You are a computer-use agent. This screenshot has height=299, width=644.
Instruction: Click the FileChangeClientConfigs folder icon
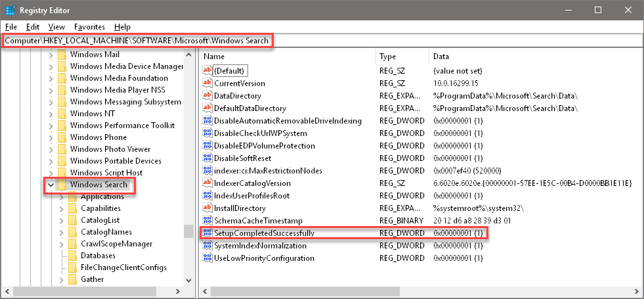(73, 267)
